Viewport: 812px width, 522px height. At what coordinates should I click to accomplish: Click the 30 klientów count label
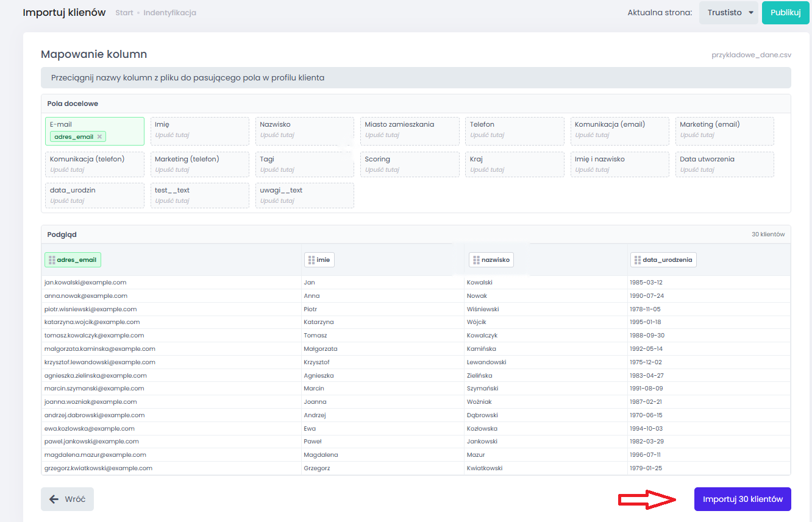tap(768, 235)
